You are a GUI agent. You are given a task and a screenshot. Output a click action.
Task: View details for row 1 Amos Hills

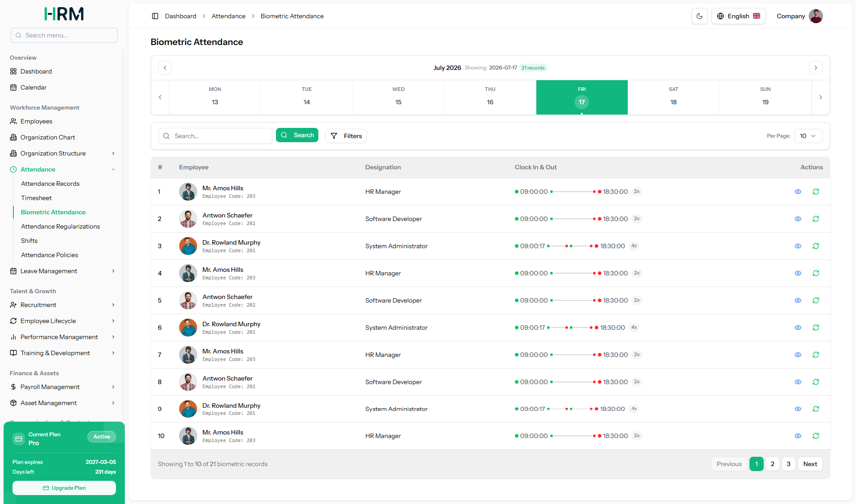798,192
